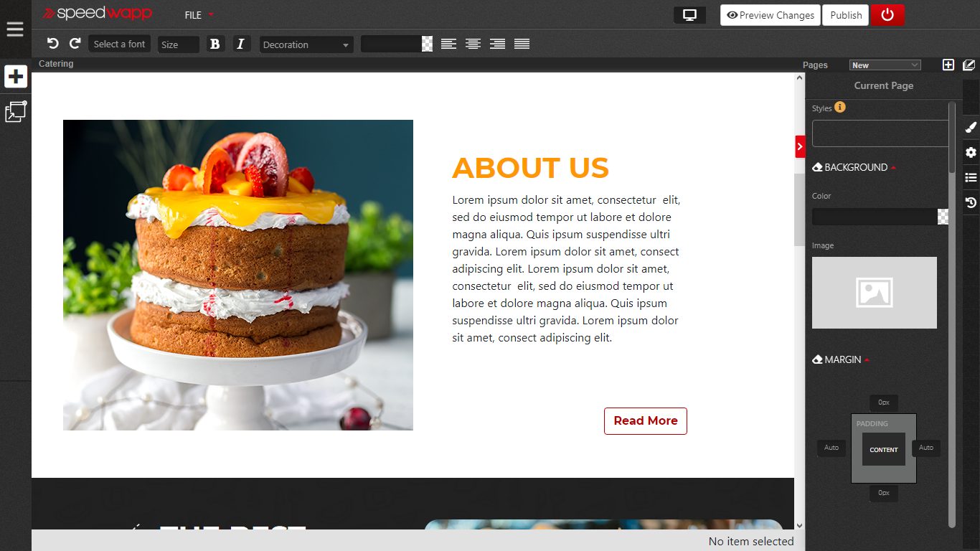Click the add element plus button

16,77
